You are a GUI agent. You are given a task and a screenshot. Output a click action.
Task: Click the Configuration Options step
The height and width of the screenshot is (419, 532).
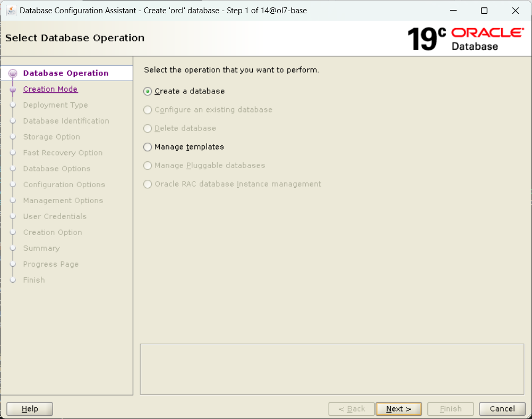(64, 185)
